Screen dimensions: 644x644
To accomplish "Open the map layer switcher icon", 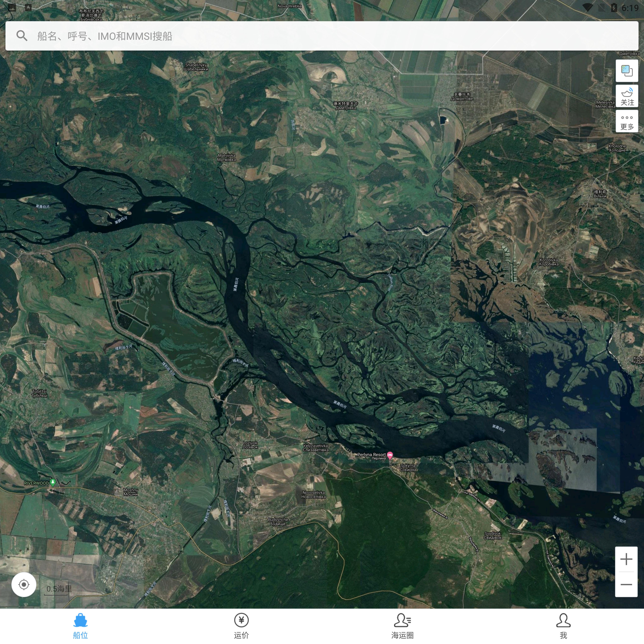I will pos(627,71).
